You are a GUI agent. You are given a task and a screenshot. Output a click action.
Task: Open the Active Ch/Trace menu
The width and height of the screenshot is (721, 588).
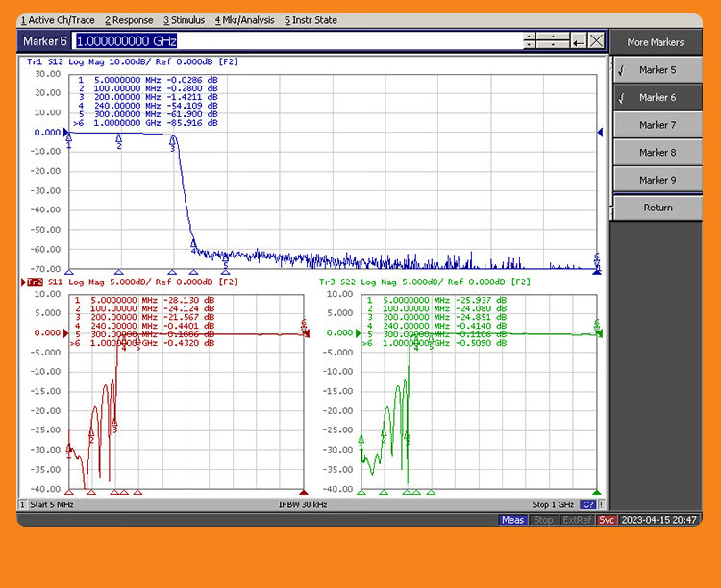tap(58, 20)
